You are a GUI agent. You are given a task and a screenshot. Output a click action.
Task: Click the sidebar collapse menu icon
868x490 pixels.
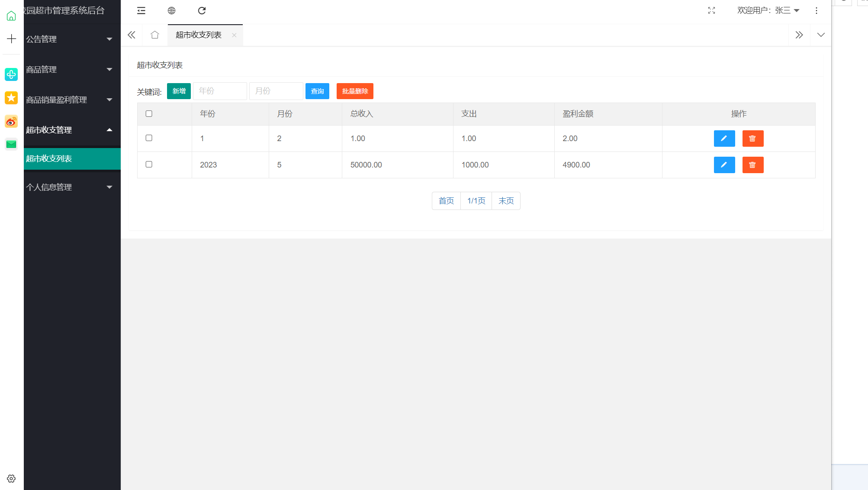tap(141, 11)
